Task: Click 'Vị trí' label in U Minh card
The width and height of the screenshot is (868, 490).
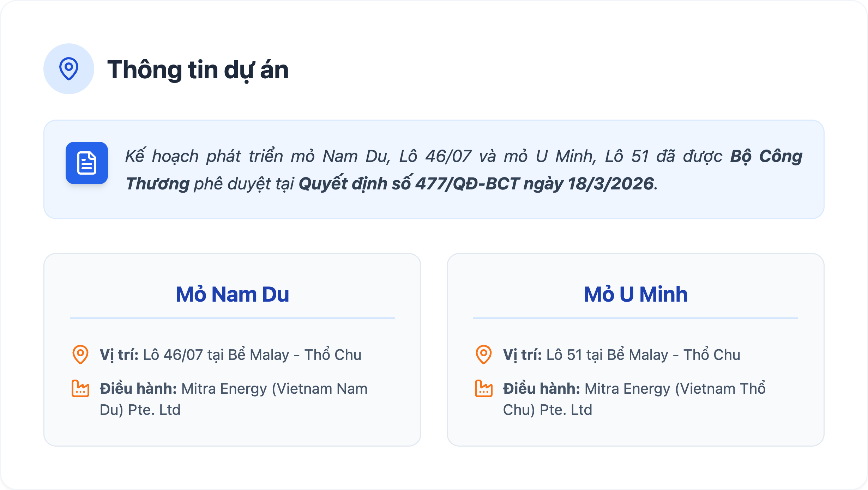Action: pos(522,355)
